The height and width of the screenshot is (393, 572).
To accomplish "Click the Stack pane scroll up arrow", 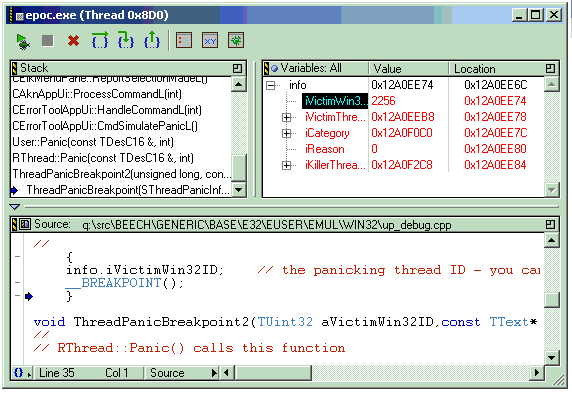I will pos(239,84).
